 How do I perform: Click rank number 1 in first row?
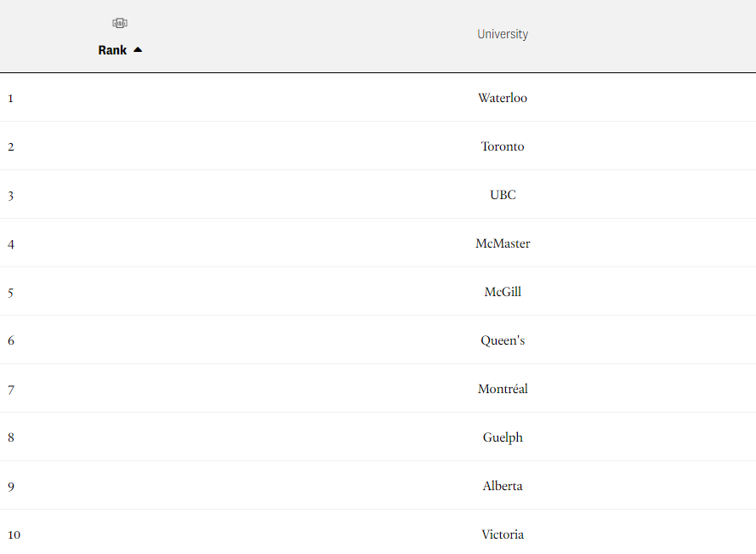11,98
